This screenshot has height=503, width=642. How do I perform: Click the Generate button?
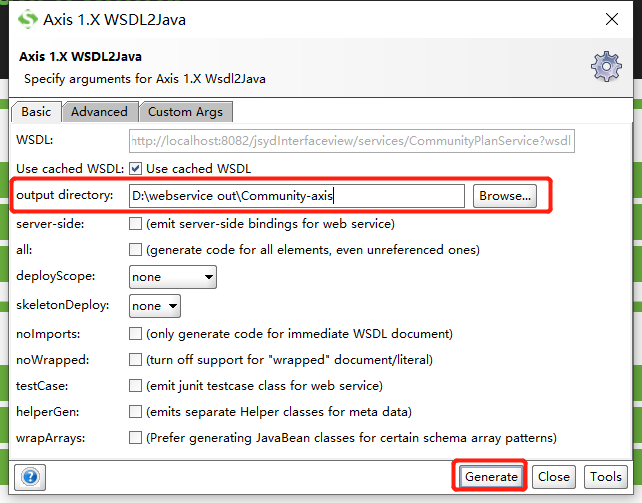tap(491, 477)
